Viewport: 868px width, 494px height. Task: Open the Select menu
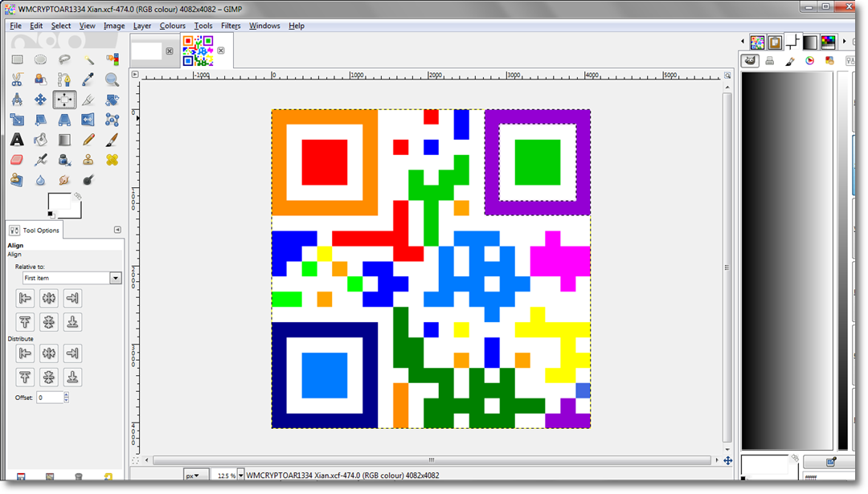(61, 26)
